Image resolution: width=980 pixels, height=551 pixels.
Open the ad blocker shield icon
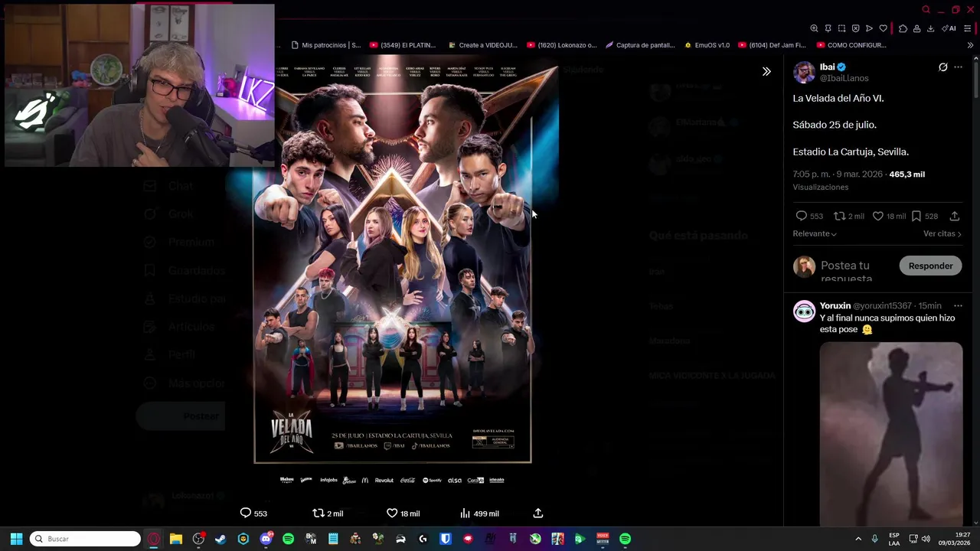click(x=855, y=28)
